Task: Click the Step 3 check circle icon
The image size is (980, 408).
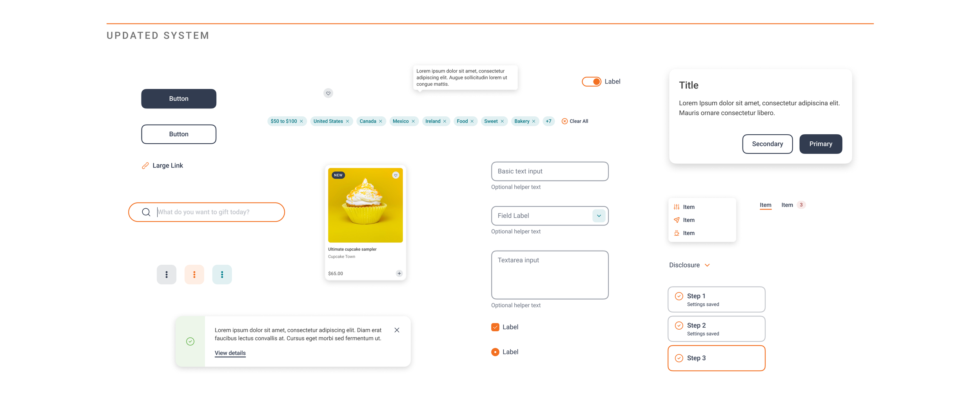Action: point(679,358)
